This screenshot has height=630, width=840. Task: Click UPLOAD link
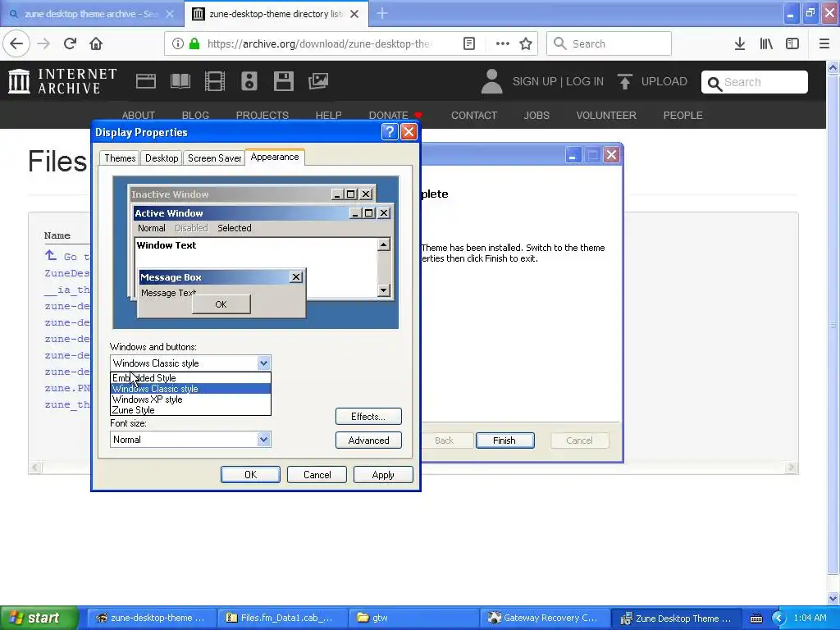pos(664,81)
